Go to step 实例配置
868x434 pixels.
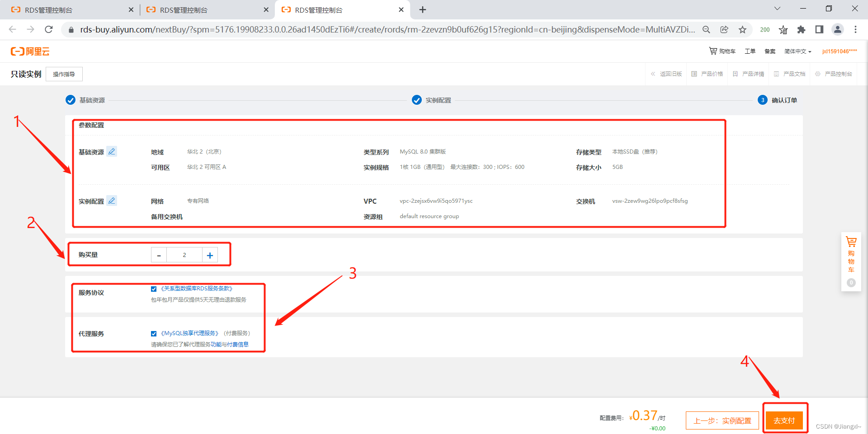pyautogui.click(x=432, y=100)
